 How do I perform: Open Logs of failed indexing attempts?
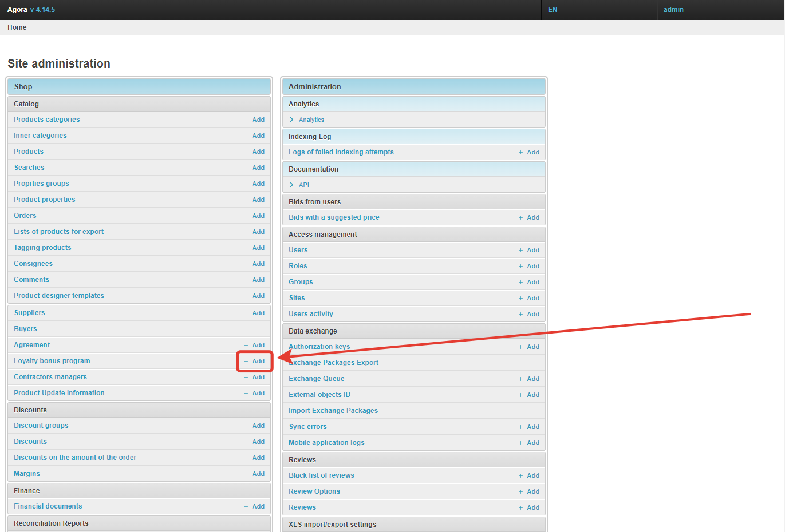pos(341,152)
